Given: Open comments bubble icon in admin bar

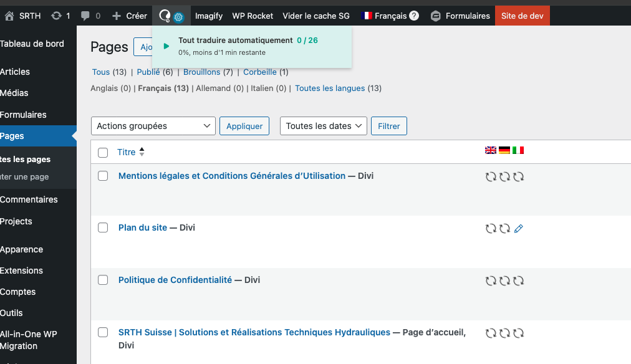Looking at the screenshot, I should (85, 16).
